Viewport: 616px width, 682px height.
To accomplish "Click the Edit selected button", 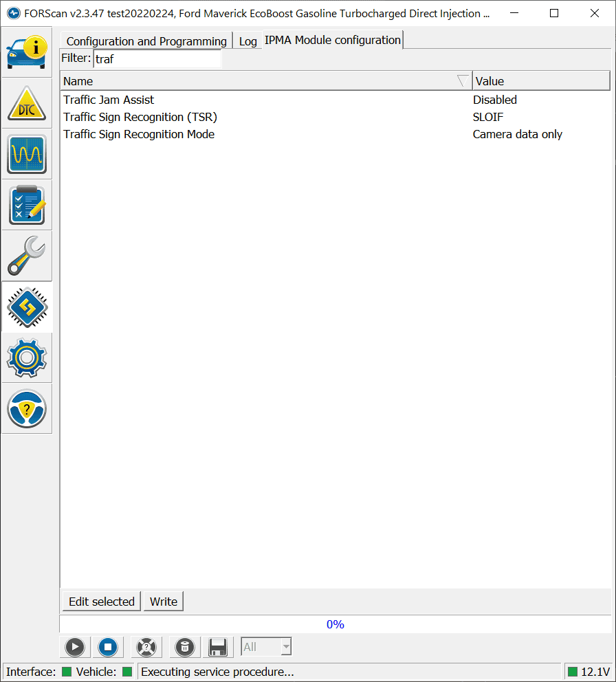I will pyautogui.click(x=102, y=601).
